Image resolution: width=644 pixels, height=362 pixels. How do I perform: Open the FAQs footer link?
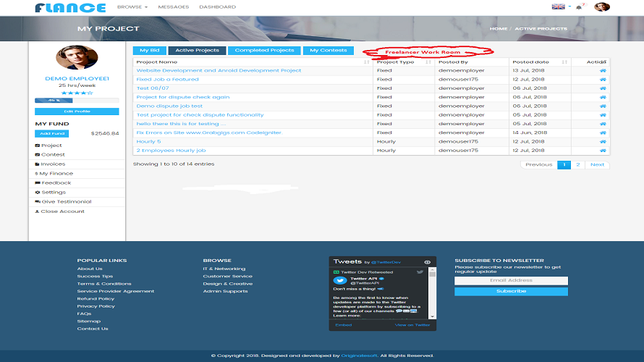(84, 313)
